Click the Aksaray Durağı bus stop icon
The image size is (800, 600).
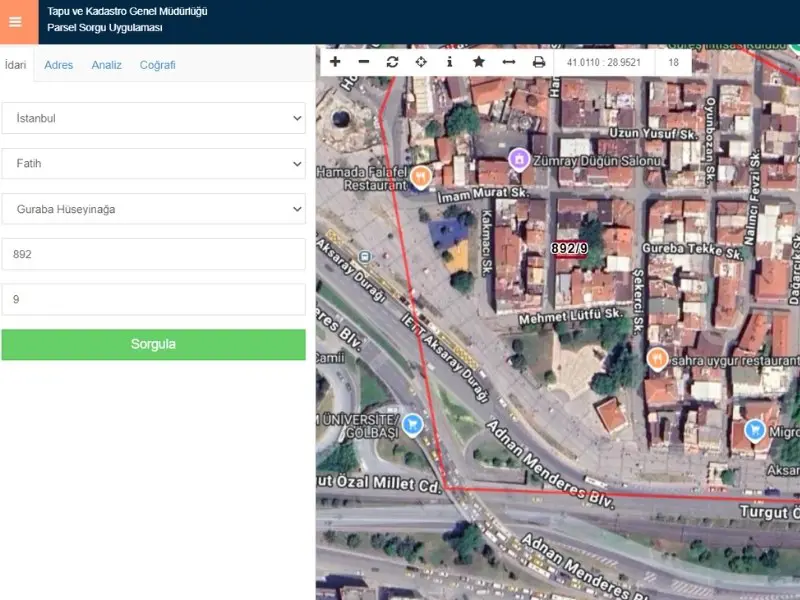(364, 256)
